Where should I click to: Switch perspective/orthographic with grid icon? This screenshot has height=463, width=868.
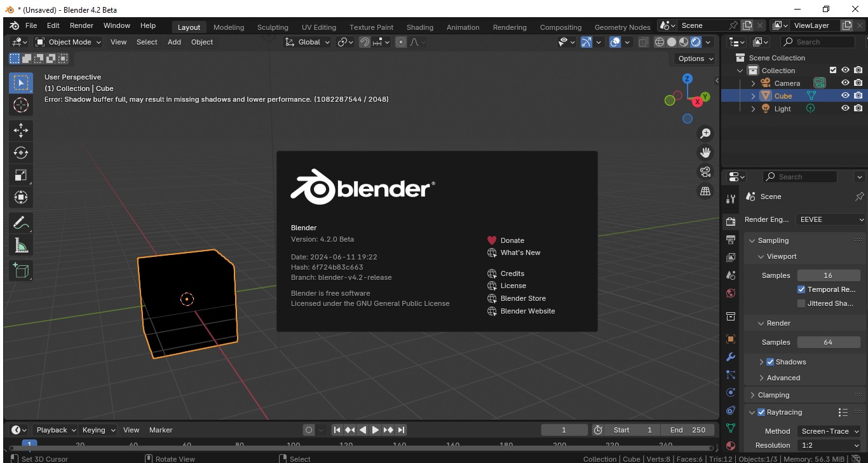[705, 191]
